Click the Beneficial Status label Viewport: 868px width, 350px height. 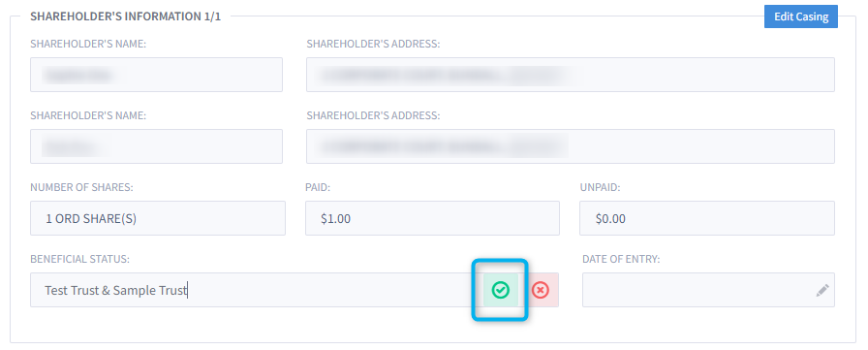coord(79,259)
